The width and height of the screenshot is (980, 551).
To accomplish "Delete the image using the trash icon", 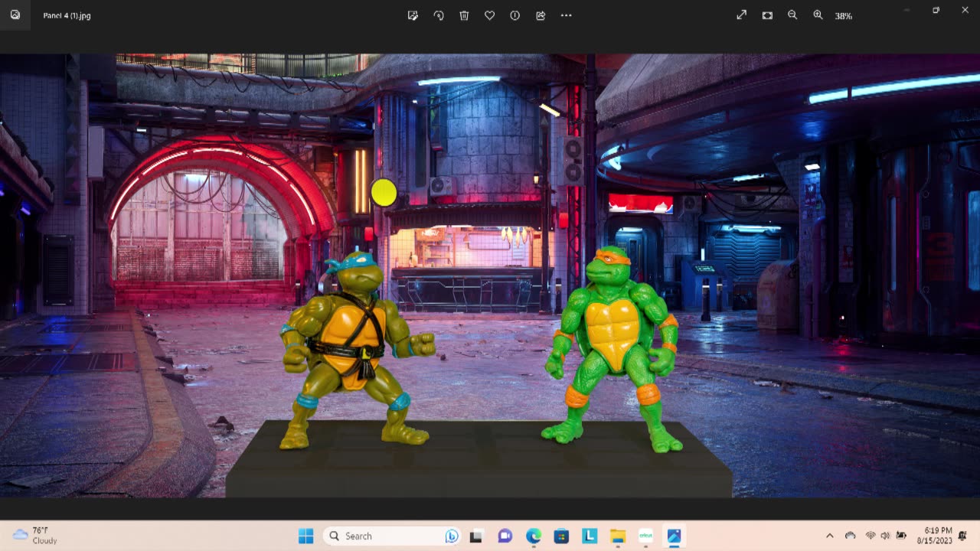I will coord(464,15).
